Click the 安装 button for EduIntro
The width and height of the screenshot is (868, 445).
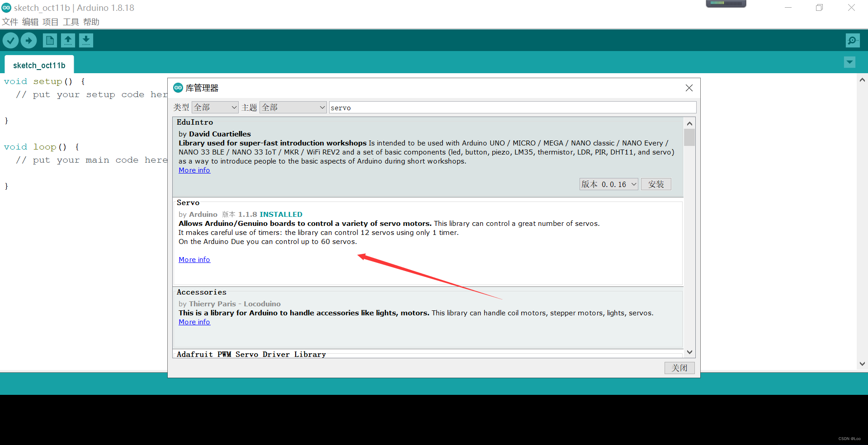point(656,184)
